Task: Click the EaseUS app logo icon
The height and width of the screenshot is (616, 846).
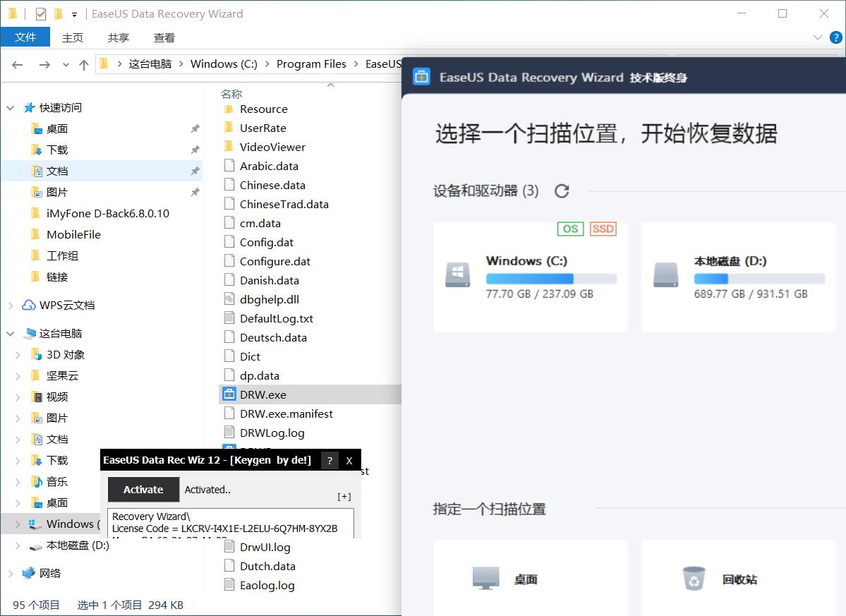Action: click(x=421, y=77)
